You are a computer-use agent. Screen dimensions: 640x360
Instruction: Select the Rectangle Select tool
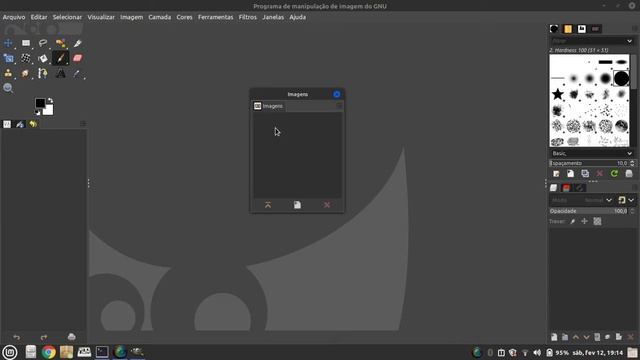click(x=26, y=43)
